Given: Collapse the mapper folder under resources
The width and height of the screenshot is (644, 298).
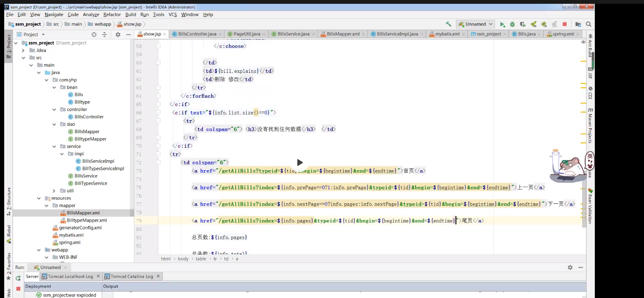Looking at the screenshot, I should [47, 206].
